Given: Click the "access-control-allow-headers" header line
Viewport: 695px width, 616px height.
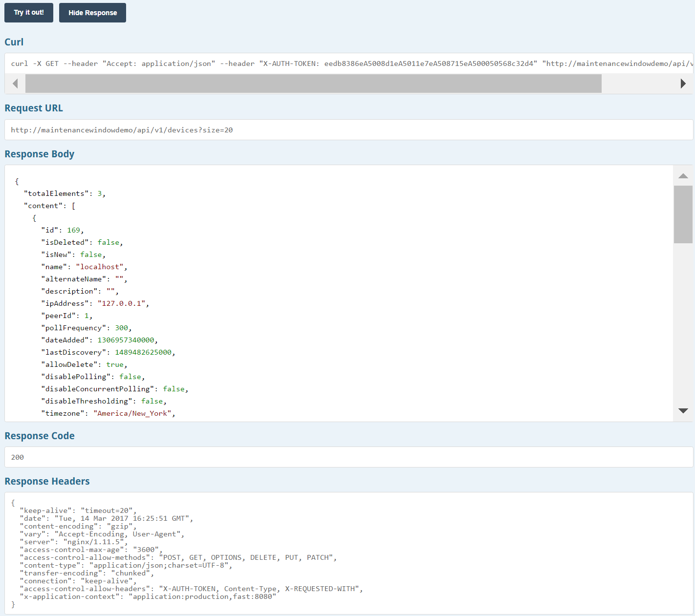Looking at the screenshot, I should click(x=192, y=589).
